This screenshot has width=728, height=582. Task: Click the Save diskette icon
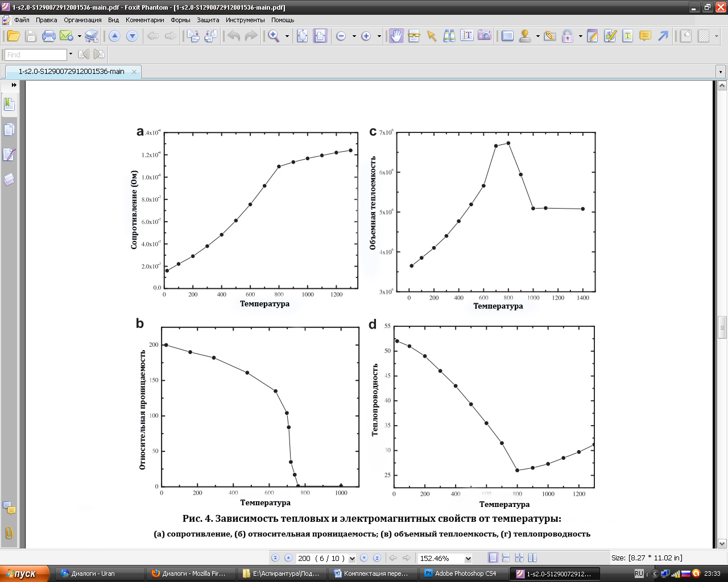31,36
